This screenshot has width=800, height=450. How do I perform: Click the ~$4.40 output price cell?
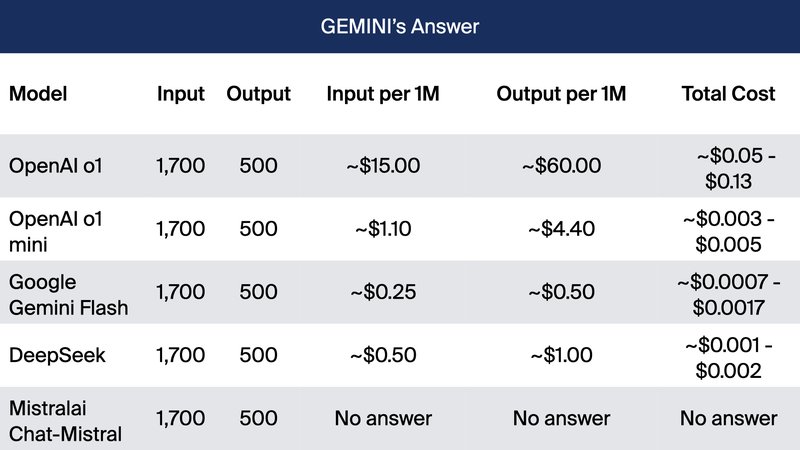tap(561, 229)
